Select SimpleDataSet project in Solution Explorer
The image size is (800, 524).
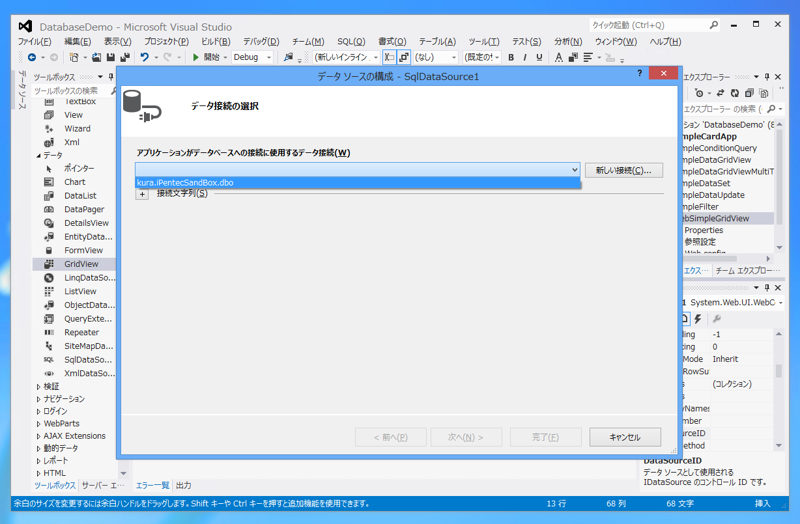(707, 183)
